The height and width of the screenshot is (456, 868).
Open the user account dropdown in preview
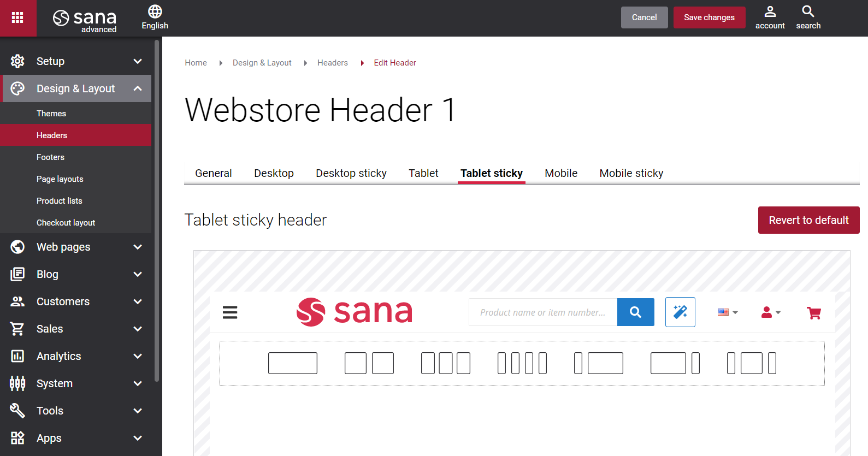click(x=771, y=312)
